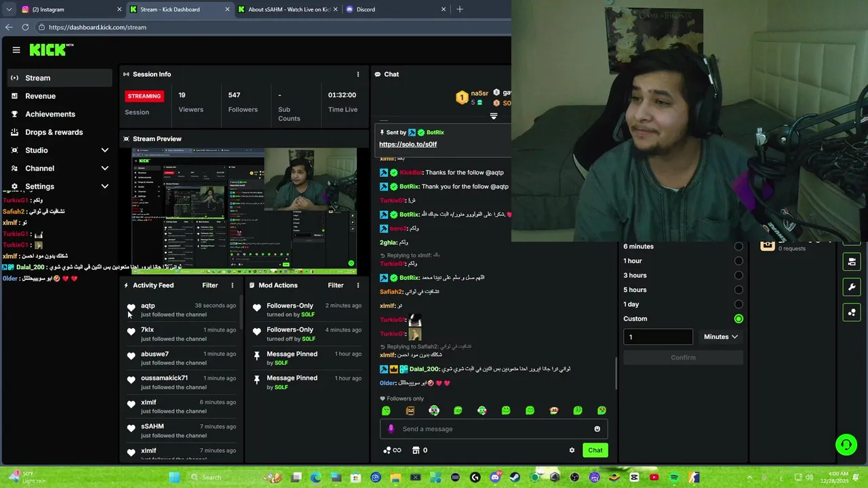Click the wrench tool icon on right rail
Image resolution: width=868 pixels, height=488 pixels.
(852, 287)
